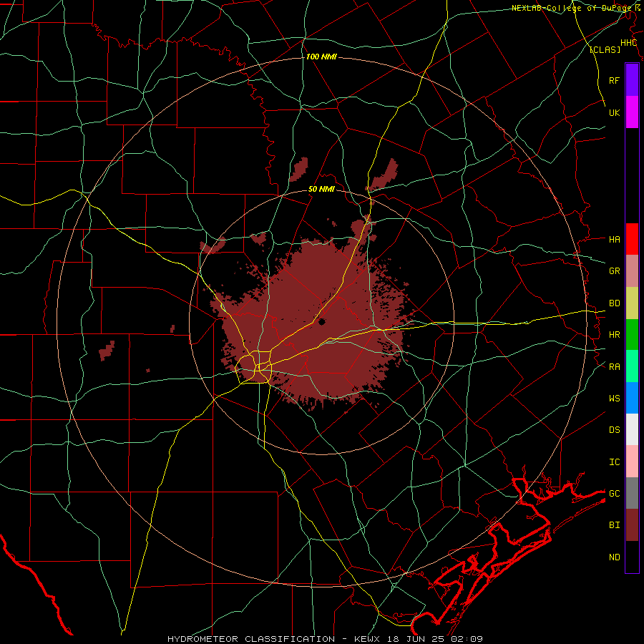Click the GC legend label
This screenshot has height=644, width=644.
(x=614, y=493)
